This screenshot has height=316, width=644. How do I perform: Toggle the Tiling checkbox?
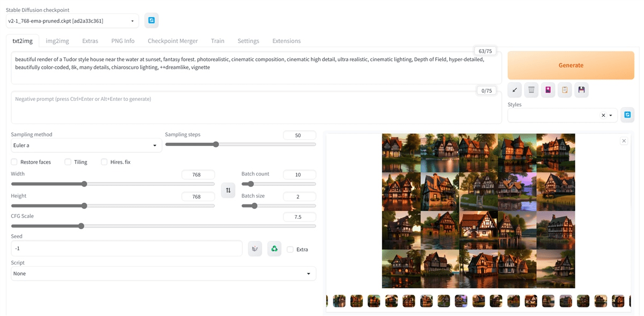(x=68, y=162)
